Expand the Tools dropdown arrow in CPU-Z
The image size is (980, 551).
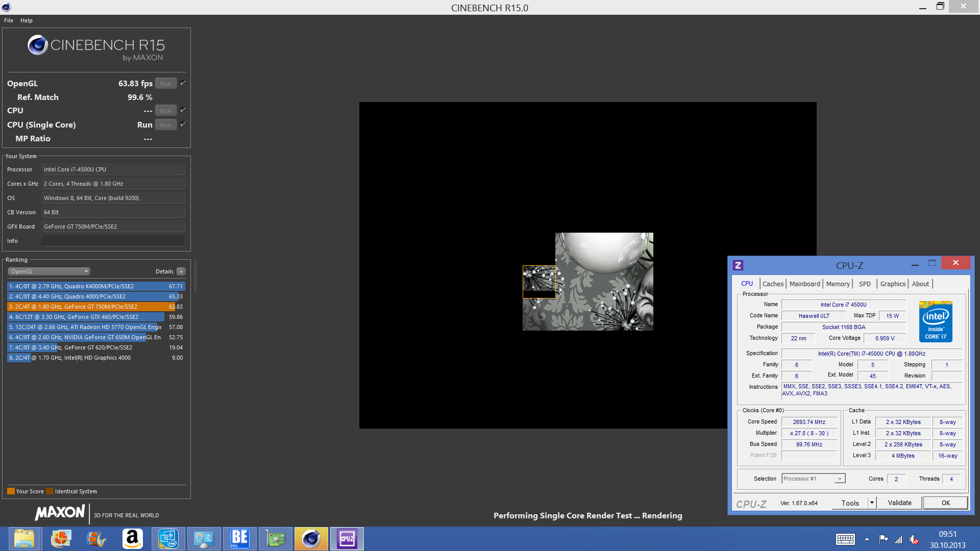click(x=872, y=503)
